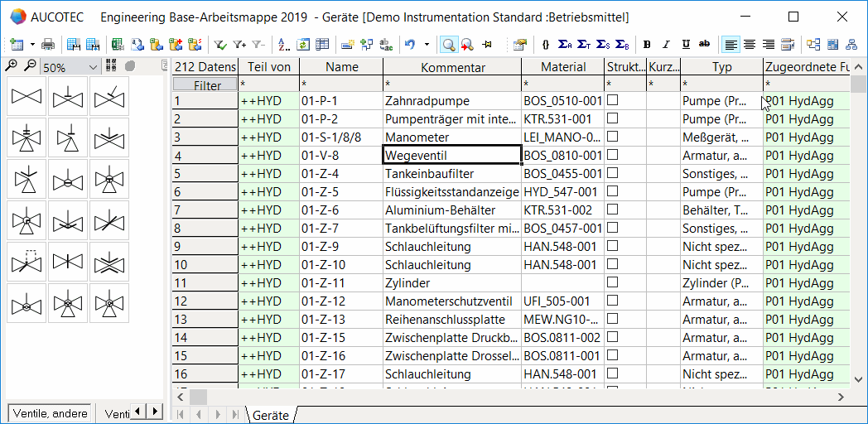Click the Filter row header button
Image resolution: width=868 pixels, height=424 pixels.
pos(205,84)
